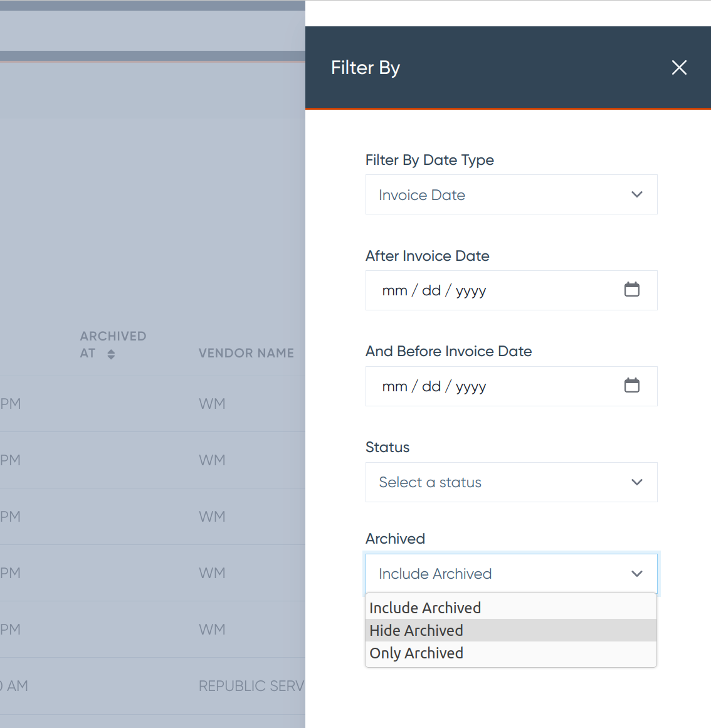Click the Vendor Name column header
This screenshot has height=728, width=711.
[246, 353]
